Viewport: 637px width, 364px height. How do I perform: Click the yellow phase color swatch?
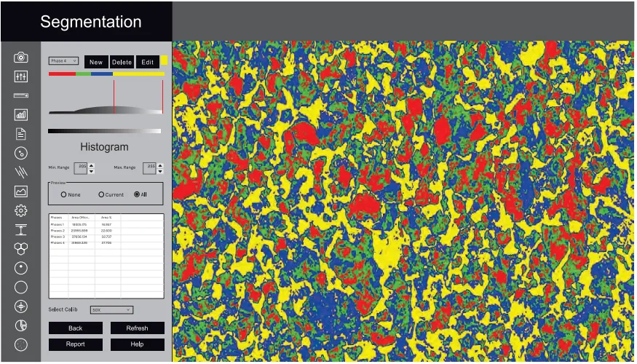pos(164,60)
